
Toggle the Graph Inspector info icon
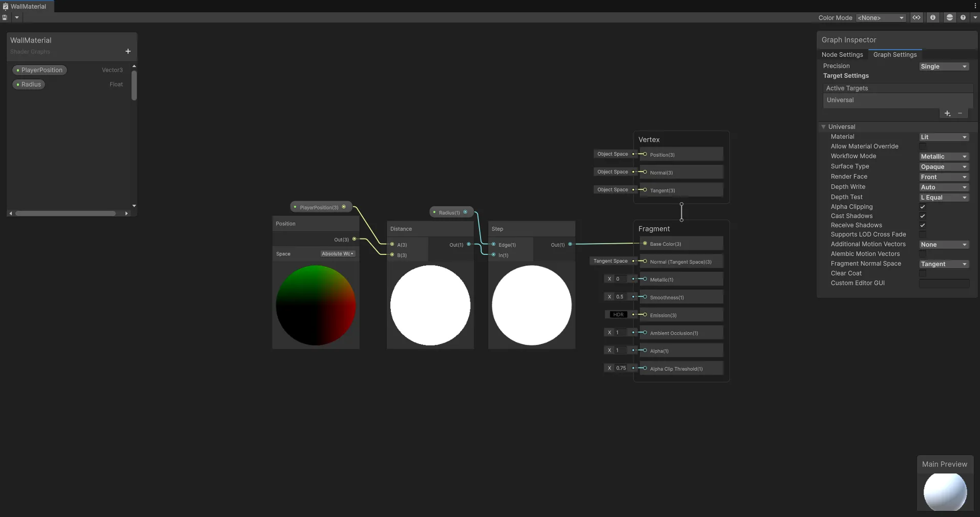tap(933, 17)
